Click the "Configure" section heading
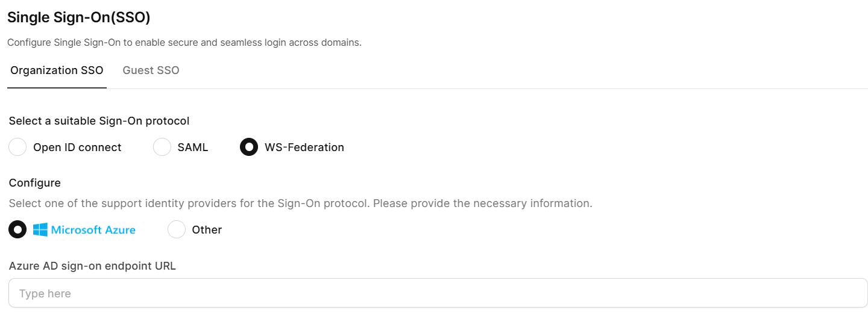The image size is (868, 319). (x=35, y=183)
